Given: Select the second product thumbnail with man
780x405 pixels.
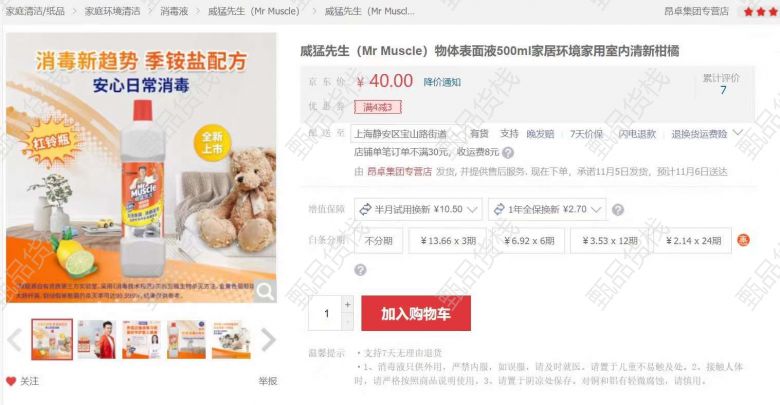Looking at the screenshot, I should (x=97, y=340).
